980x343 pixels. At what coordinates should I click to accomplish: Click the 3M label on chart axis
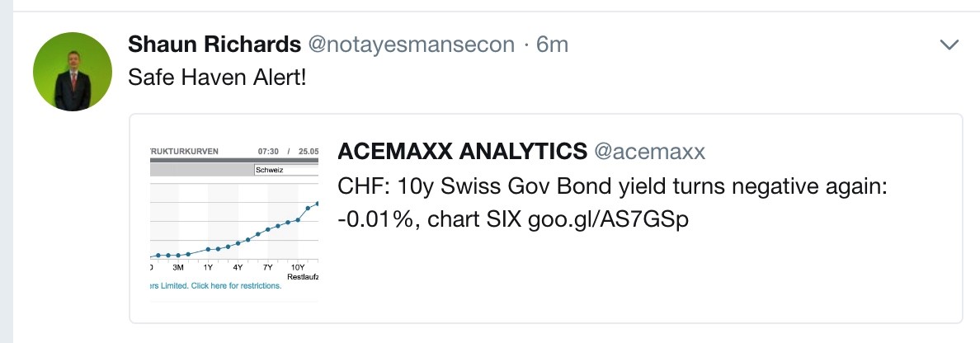177,268
